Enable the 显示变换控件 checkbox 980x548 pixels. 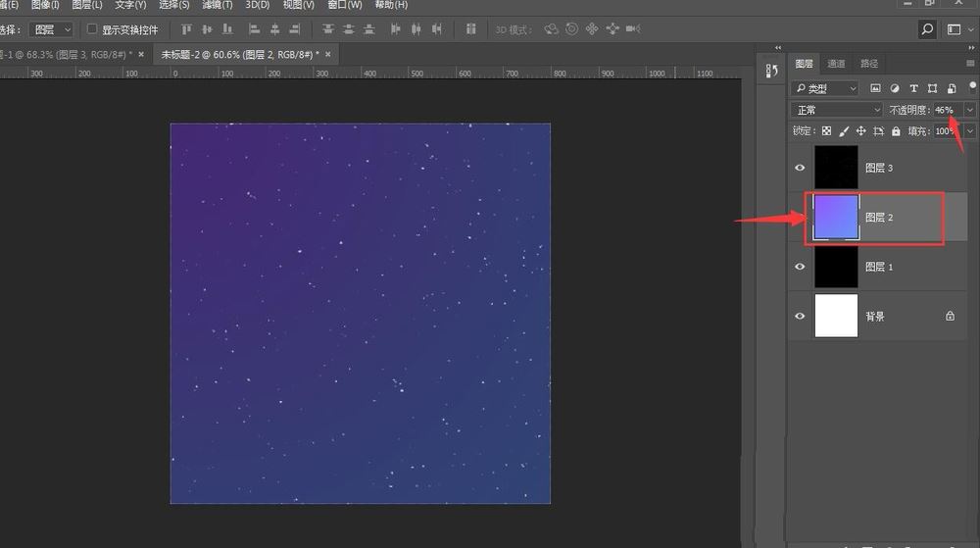point(92,28)
